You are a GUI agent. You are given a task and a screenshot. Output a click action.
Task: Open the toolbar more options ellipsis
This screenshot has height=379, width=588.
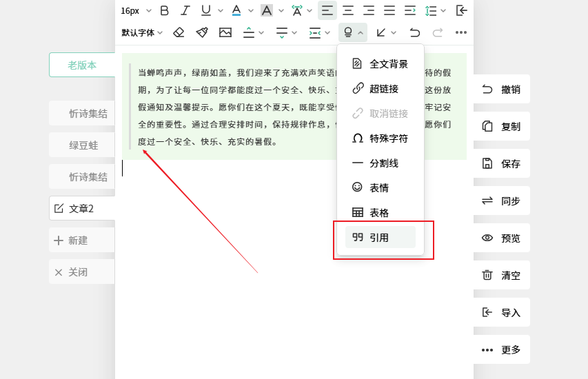[461, 32]
